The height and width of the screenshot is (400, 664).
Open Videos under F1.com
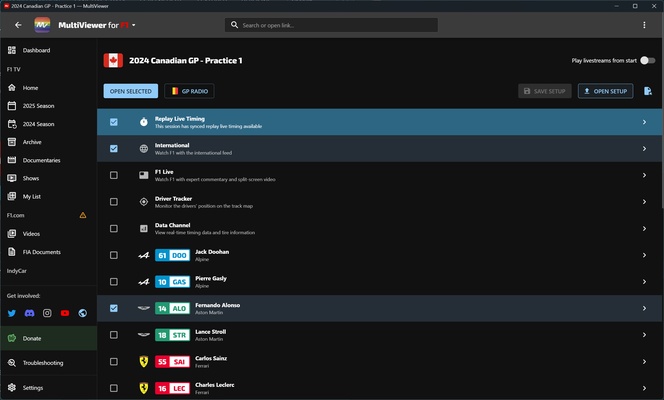click(48, 234)
